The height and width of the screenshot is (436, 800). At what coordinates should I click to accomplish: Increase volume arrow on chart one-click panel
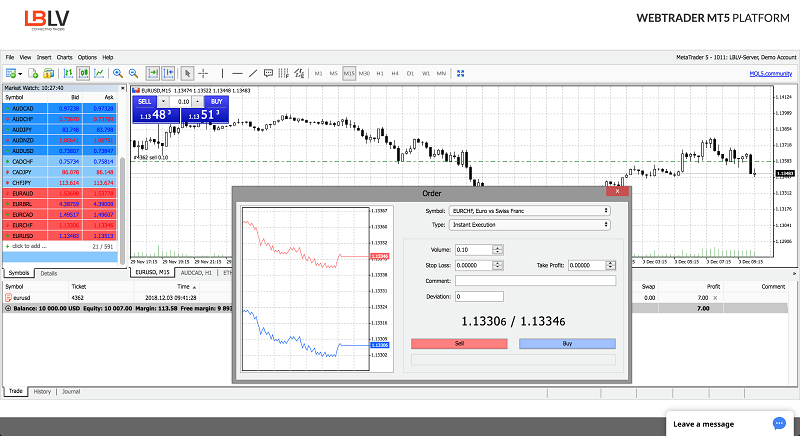coord(197,101)
